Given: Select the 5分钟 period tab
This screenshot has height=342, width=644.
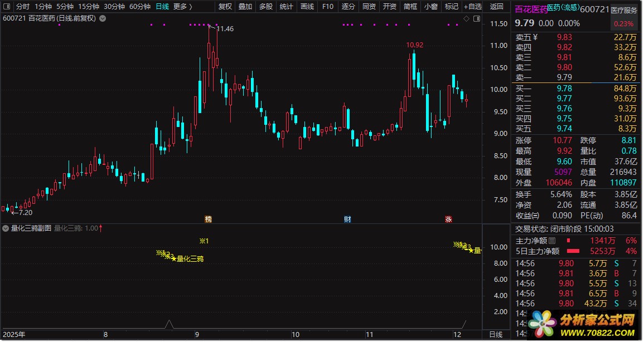Looking at the screenshot, I should [x=65, y=7].
